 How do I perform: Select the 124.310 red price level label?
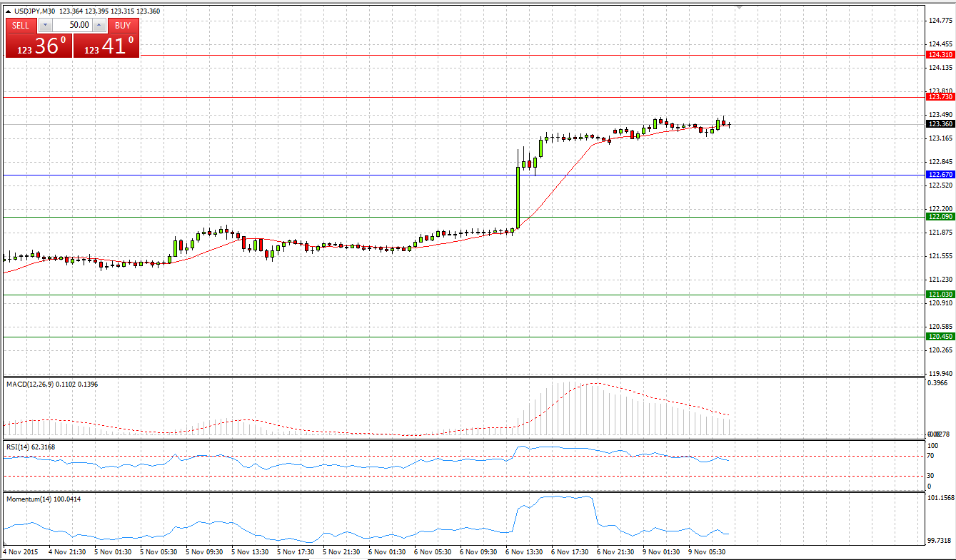click(940, 55)
